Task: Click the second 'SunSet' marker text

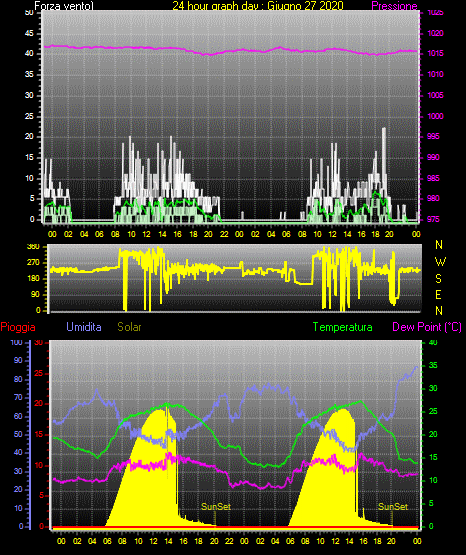Action: 393,507
